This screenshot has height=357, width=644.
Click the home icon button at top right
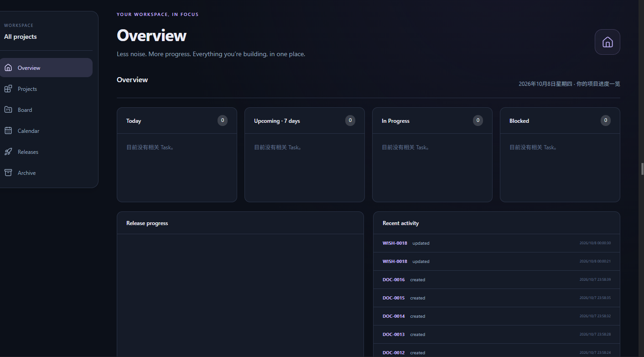(x=607, y=42)
